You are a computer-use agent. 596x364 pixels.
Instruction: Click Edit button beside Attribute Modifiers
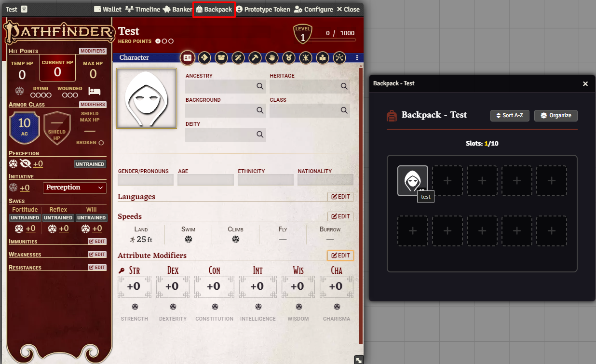[340, 256]
